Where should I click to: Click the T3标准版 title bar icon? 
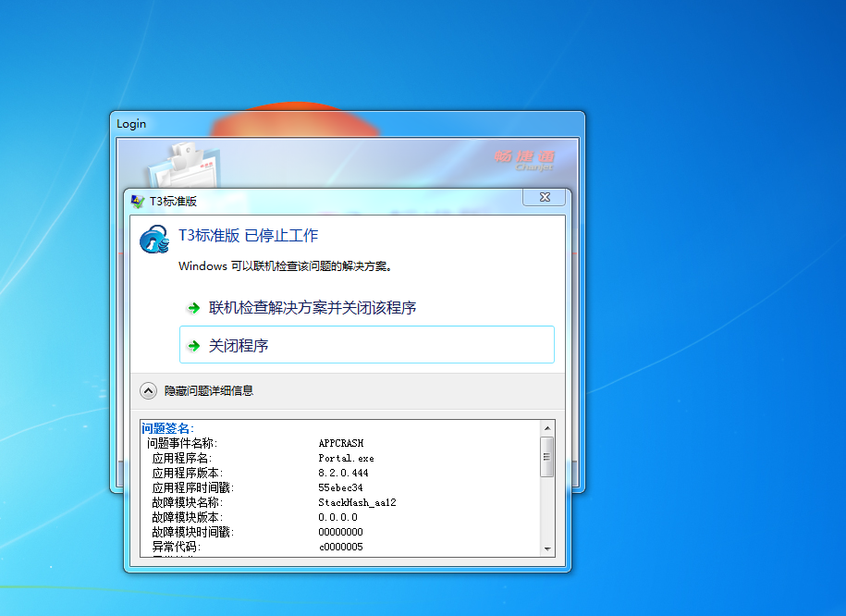pos(138,202)
